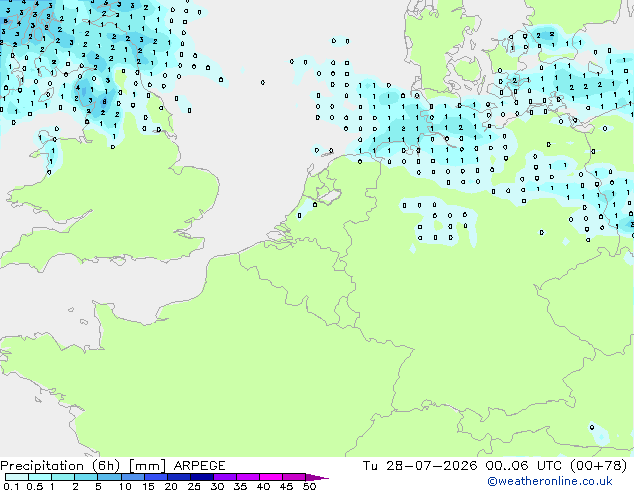Viewport: 634px width, 490px height.
Task: Click the legend scale value '20'
Action: pos(171,486)
